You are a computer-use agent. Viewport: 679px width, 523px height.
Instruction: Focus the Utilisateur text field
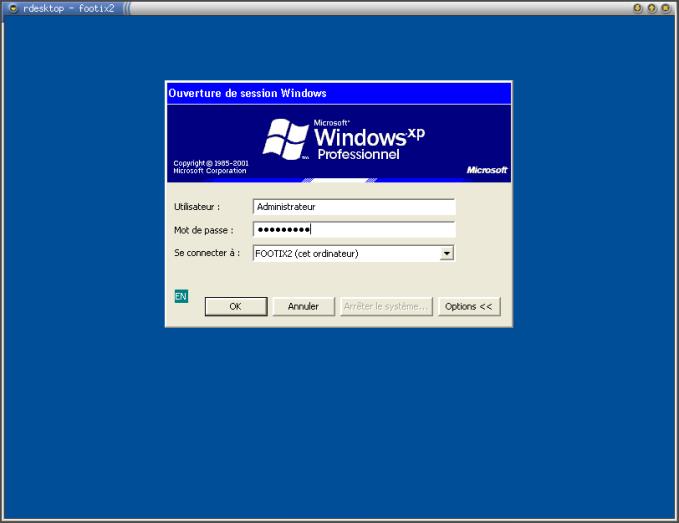coord(354,207)
